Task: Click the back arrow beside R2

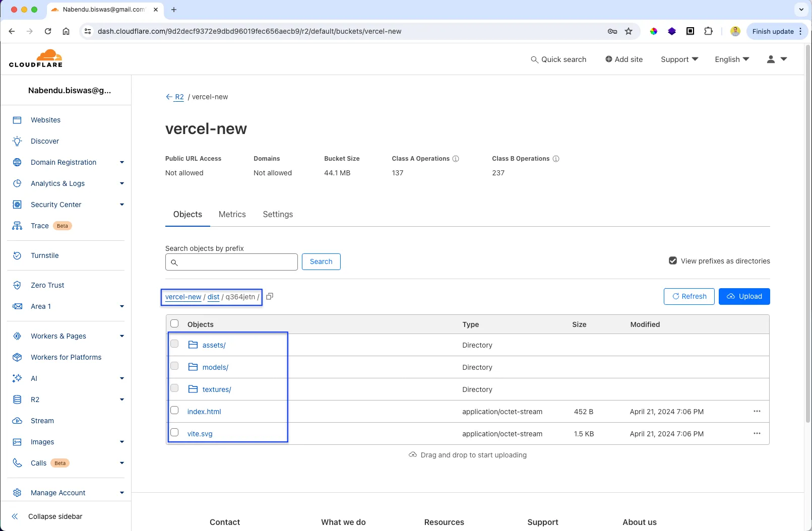Action: (169, 97)
